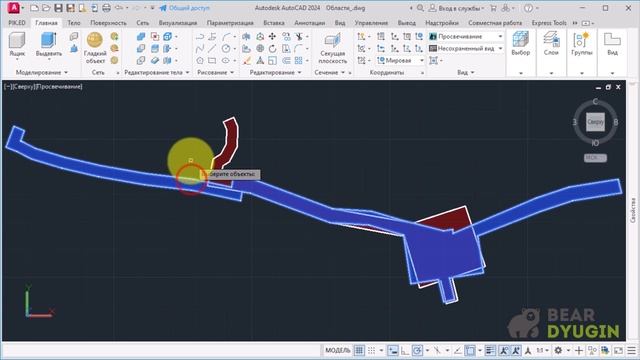Image resolution: width=640 pixels, height=360 pixels.
Task: Select the Выдавить extrude tool
Action: (x=49, y=44)
